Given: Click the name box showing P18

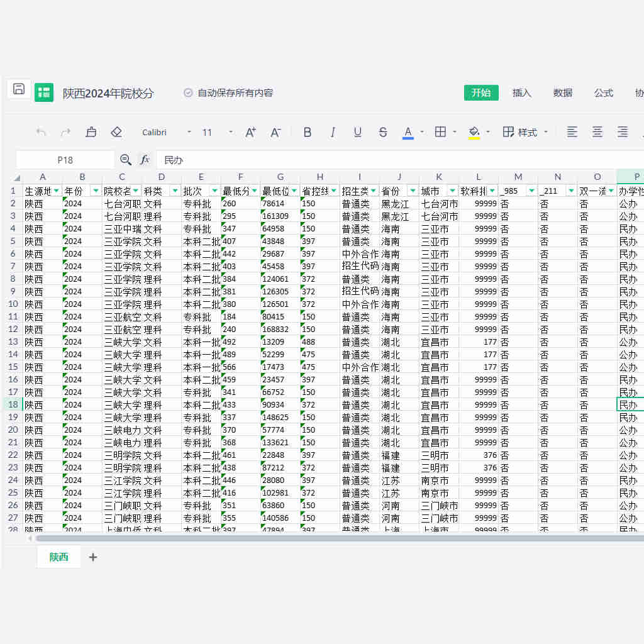Looking at the screenshot, I should point(65,160).
